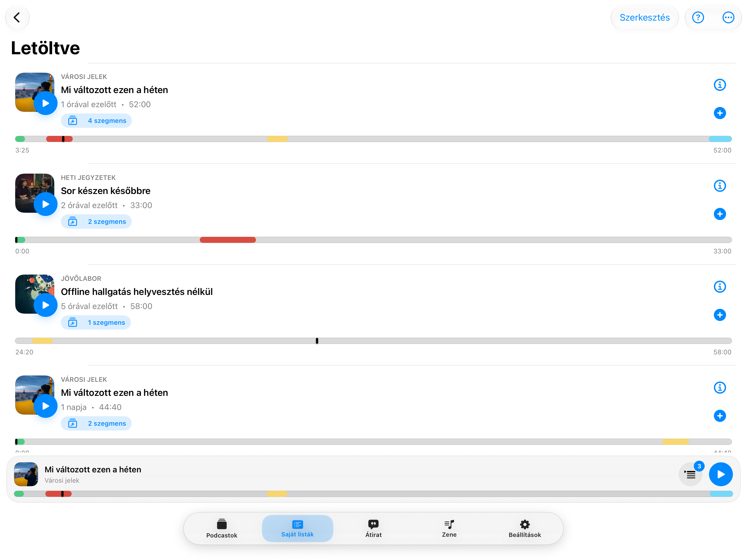Add Offline hallgatás helyvesztés nélkül with plus
The image size is (747, 560).
[x=720, y=315]
